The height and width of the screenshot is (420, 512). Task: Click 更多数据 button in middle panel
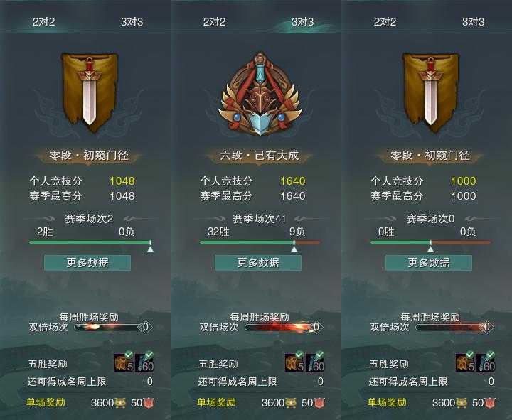pyautogui.click(x=258, y=263)
